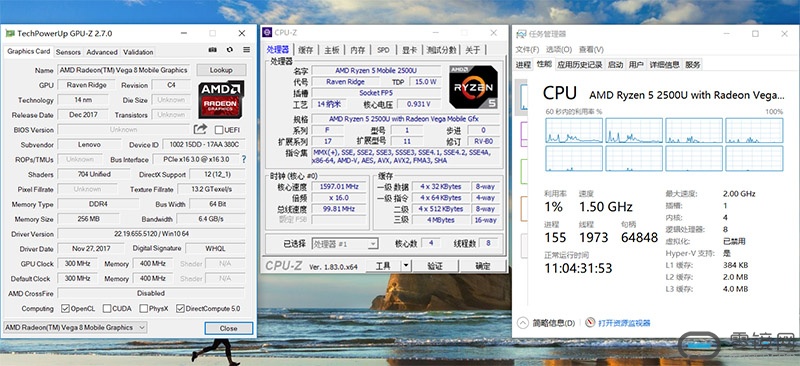
Task: Click the Ryzen 5 logo in CPU-Z
Action: tap(473, 86)
